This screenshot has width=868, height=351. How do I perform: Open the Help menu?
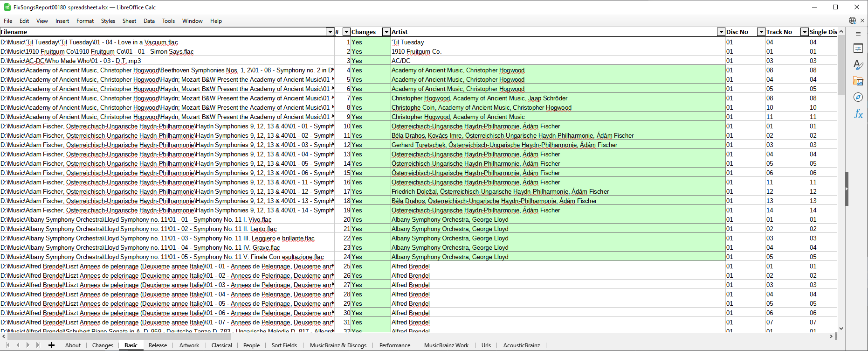(216, 21)
